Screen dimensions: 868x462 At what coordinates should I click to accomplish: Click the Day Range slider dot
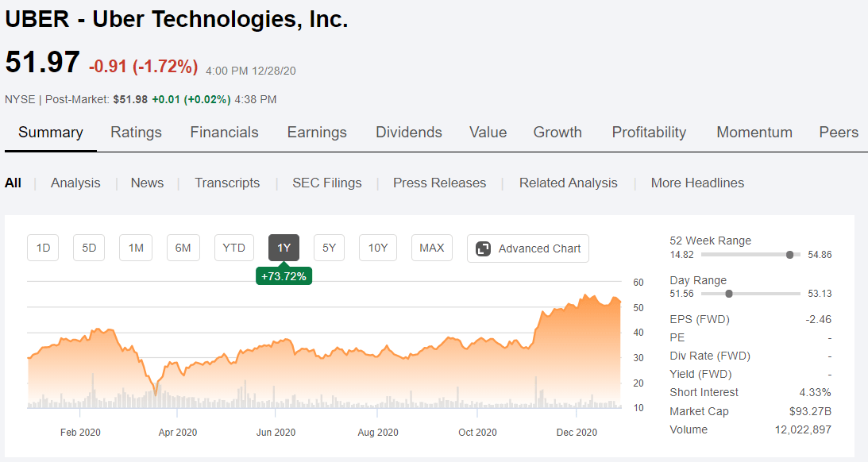click(x=729, y=294)
